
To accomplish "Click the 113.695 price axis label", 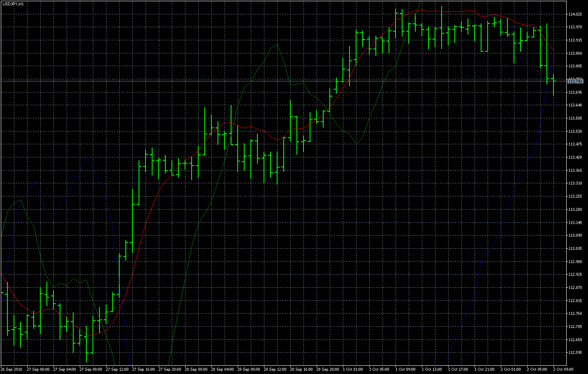I will click(575, 92).
